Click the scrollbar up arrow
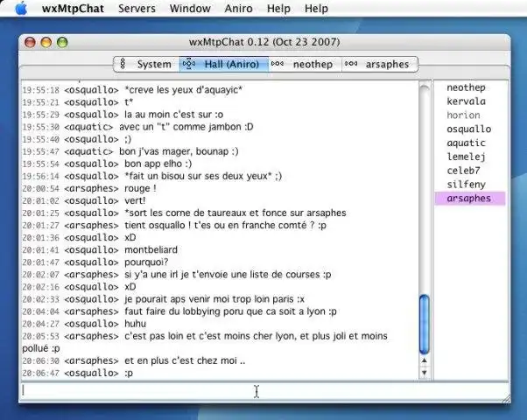 (425, 360)
